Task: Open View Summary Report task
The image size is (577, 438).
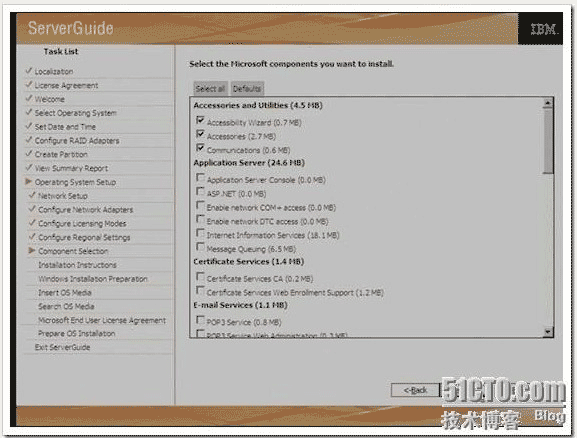Action: pos(71,168)
